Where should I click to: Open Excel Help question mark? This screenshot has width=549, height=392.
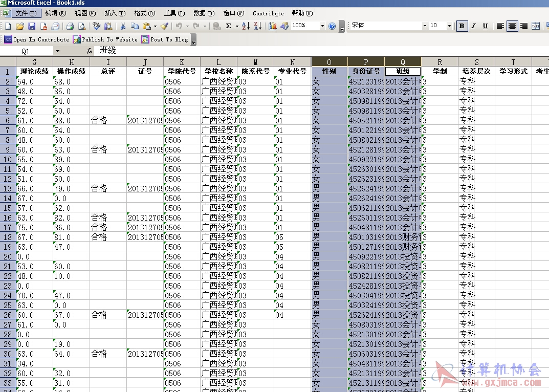coord(332,26)
